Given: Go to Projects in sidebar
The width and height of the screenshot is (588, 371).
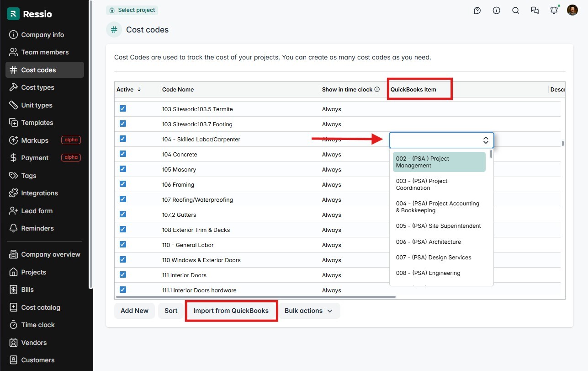Looking at the screenshot, I should pos(45,272).
